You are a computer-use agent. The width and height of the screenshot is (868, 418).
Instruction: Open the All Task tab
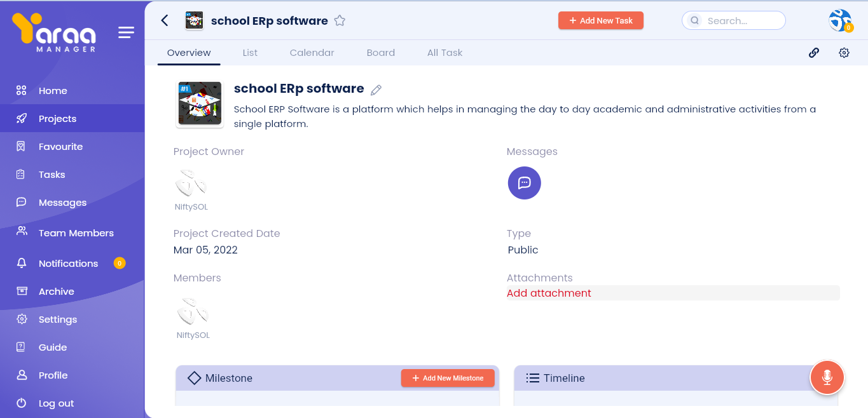(x=444, y=53)
